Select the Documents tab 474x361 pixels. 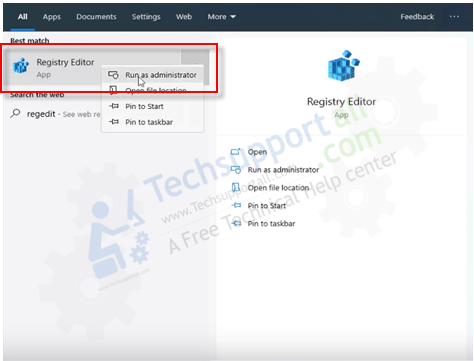pos(96,17)
